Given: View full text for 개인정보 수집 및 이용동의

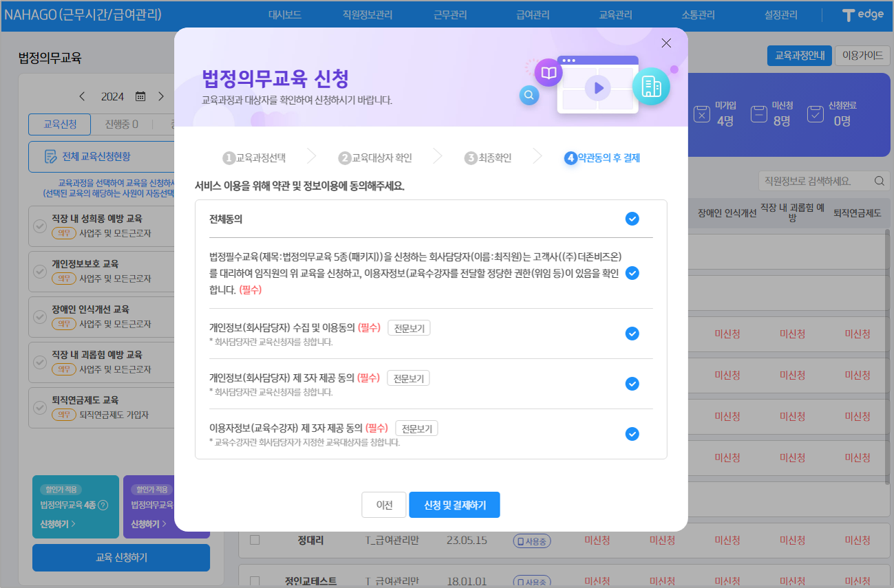Looking at the screenshot, I should point(409,328).
